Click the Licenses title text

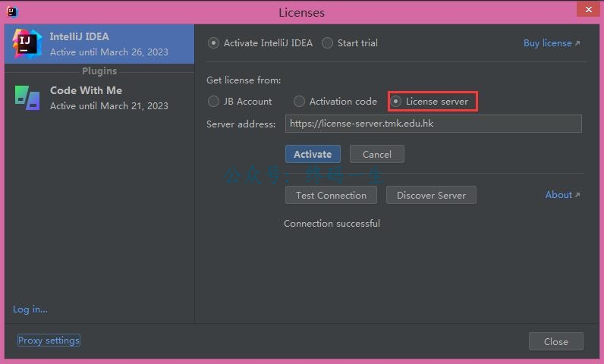[301, 13]
